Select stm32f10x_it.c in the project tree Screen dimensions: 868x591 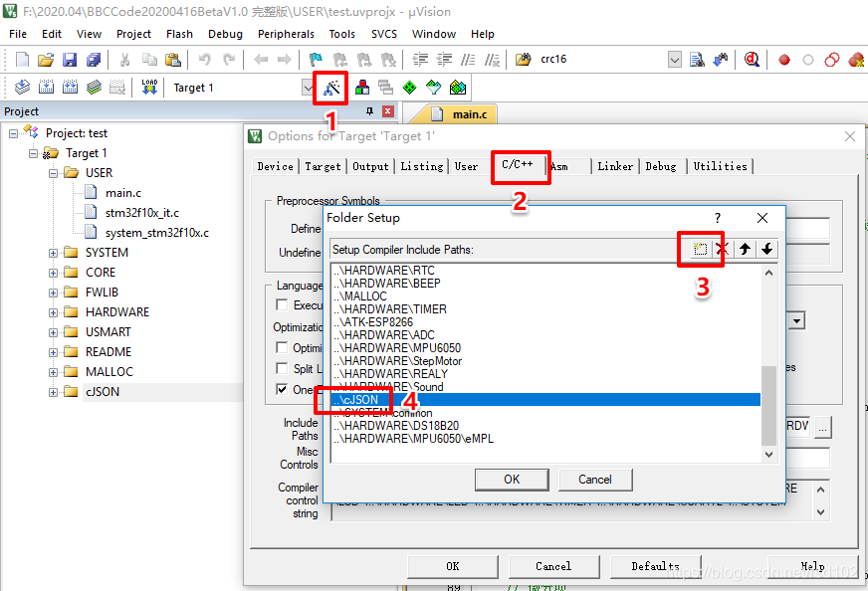click(141, 213)
